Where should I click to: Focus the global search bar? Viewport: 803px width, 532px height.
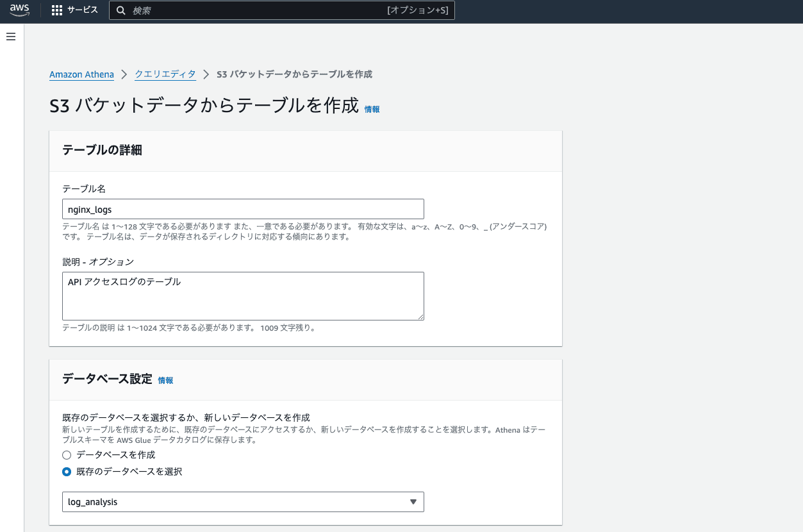click(282, 10)
